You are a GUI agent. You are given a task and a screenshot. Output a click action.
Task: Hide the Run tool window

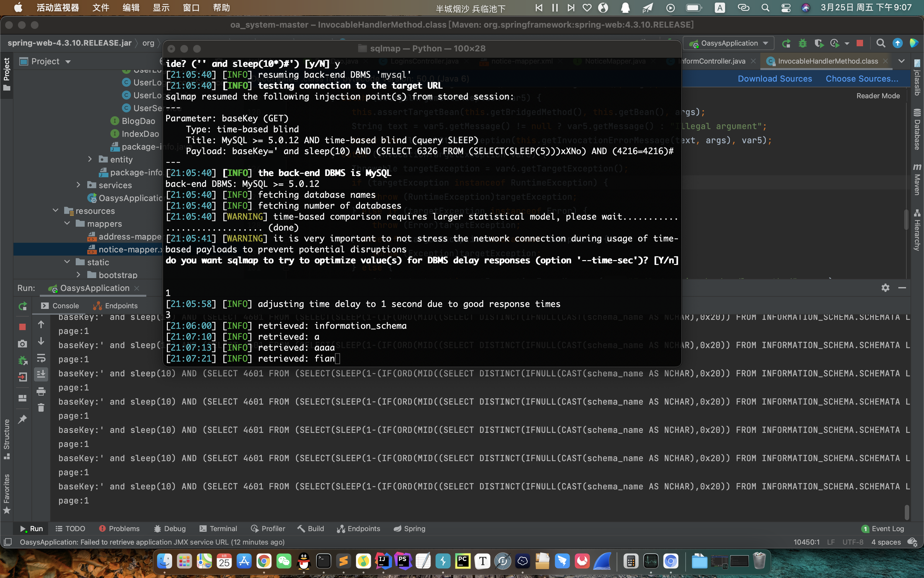(902, 288)
